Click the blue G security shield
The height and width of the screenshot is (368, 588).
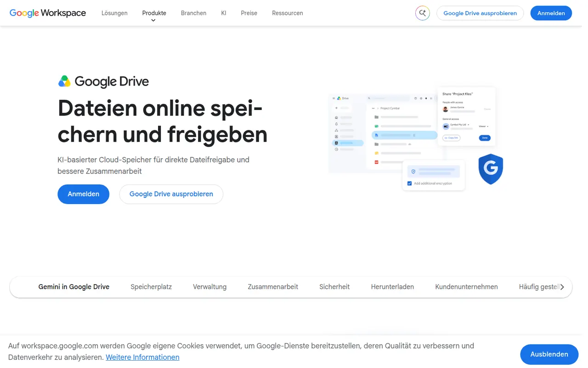click(x=491, y=169)
